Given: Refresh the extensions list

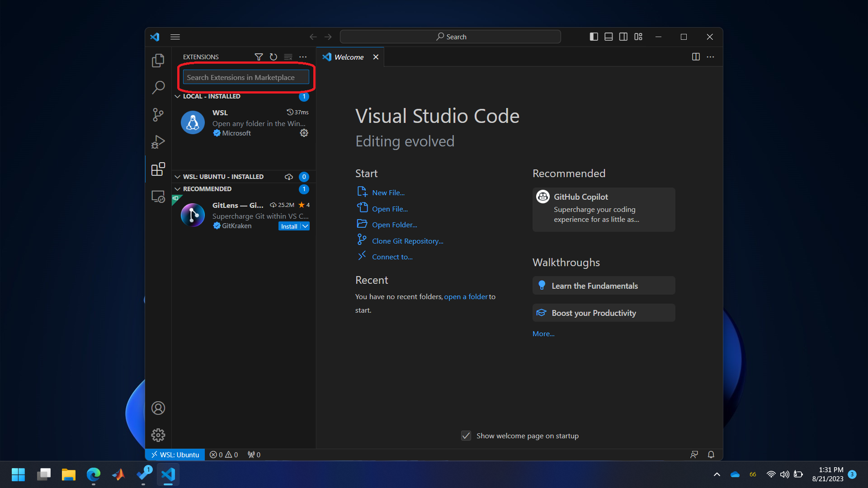Looking at the screenshot, I should (x=273, y=57).
